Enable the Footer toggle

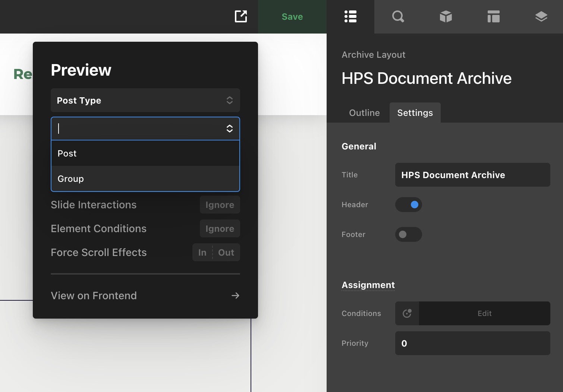coord(409,234)
